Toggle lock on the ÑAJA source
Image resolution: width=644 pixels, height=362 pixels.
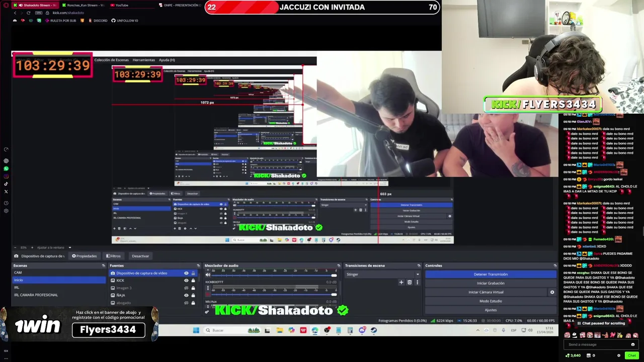coord(193,295)
